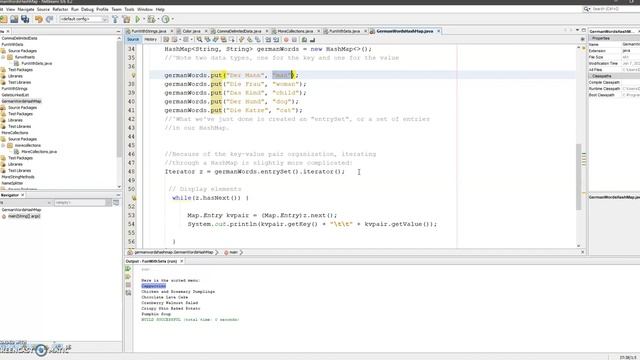Image resolution: width=640 pixels, height=360 pixels.
Task: Open the Navigator empty filter combo box
Action: click(83, 202)
